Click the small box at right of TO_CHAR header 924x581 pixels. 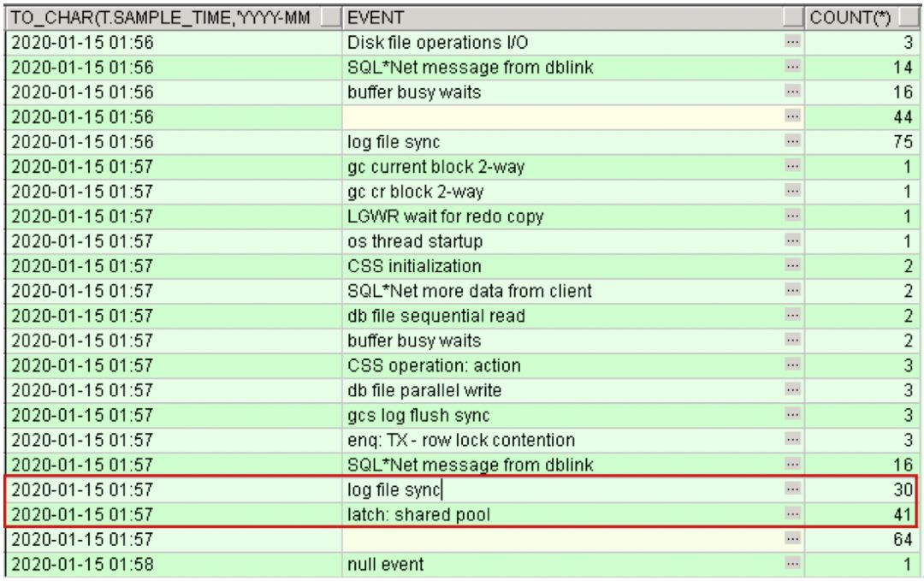tap(331, 18)
